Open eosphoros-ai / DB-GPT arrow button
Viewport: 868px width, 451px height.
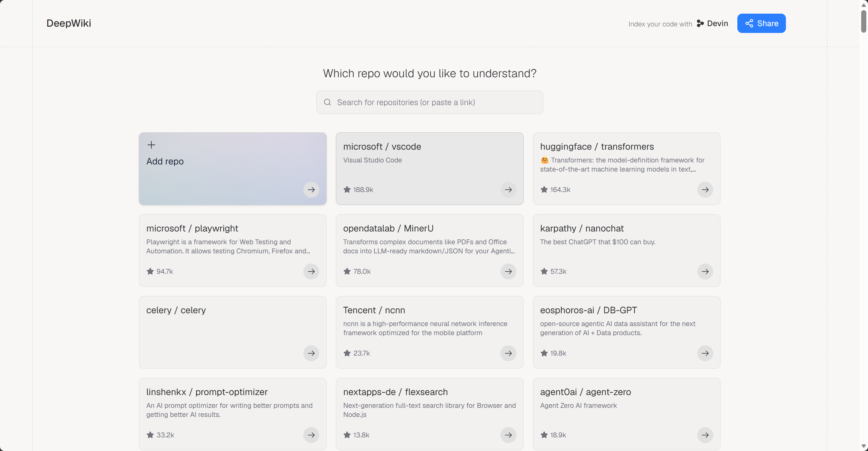705,353
